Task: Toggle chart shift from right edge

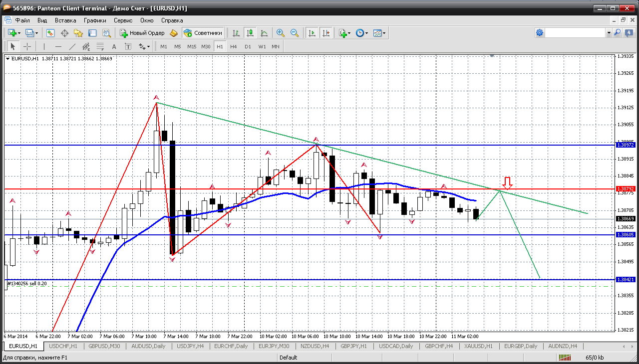Action: pos(326,33)
